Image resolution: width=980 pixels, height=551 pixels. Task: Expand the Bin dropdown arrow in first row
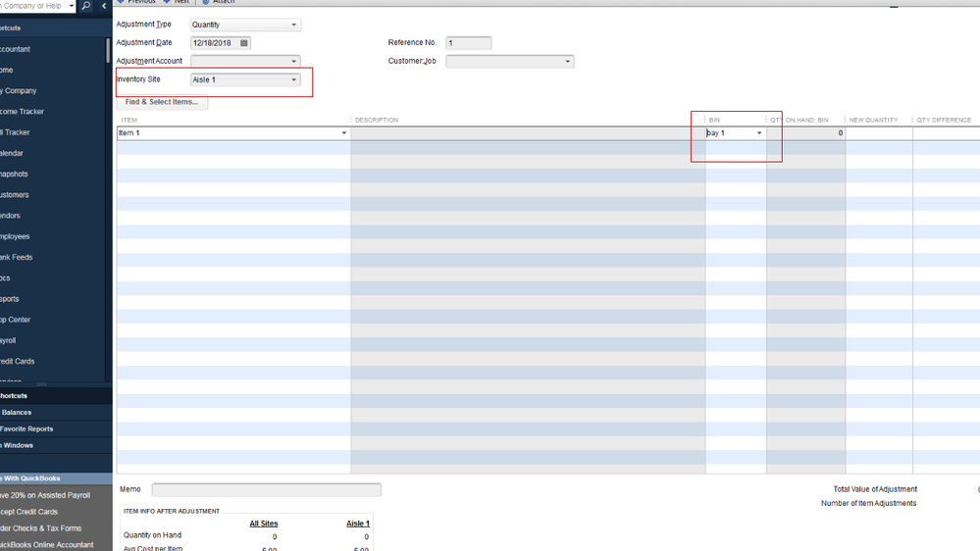[x=759, y=133]
